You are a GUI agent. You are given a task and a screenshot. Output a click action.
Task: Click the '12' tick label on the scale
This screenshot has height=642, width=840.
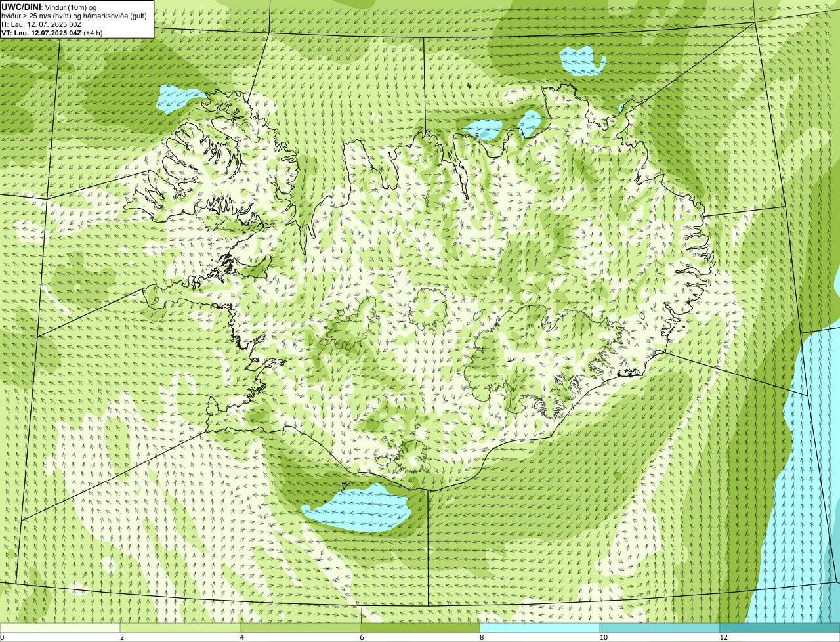point(723,637)
